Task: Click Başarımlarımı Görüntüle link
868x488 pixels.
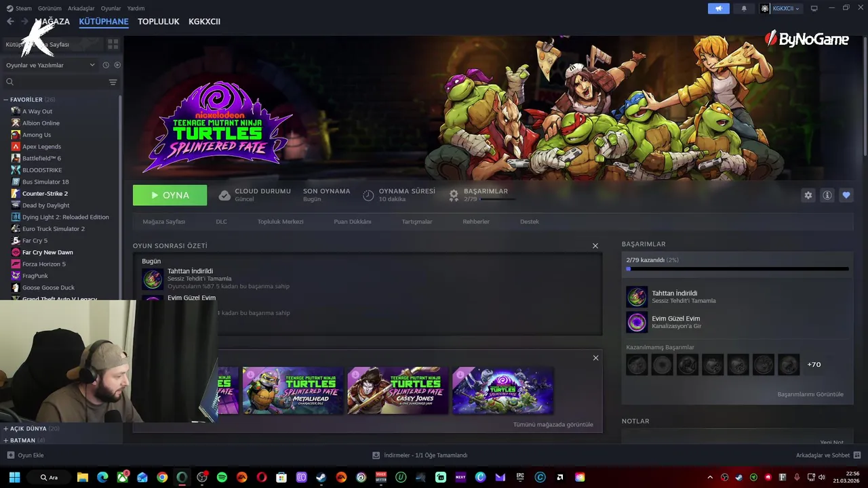Action: (810, 394)
